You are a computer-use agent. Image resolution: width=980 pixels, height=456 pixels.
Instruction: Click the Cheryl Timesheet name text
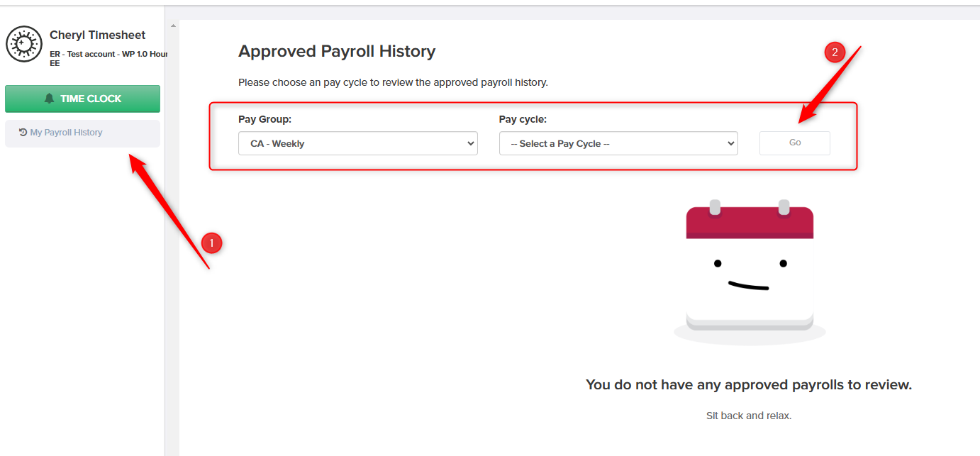click(x=98, y=35)
